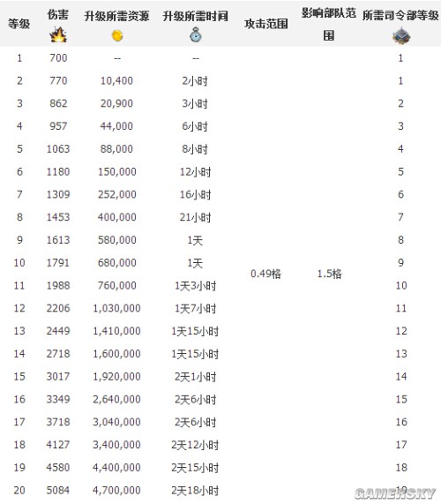Select the 影响部队范围 column header
The width and height of the screenshot is (441, 504).
tap(329, 24)
